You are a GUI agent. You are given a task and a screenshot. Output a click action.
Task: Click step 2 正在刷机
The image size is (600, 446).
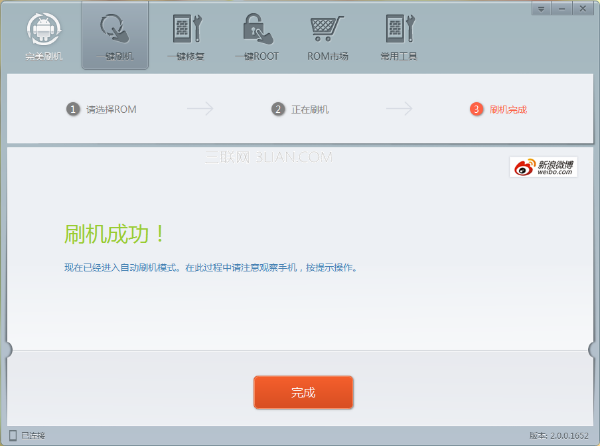pyautogui.click(x=300, y=109)
